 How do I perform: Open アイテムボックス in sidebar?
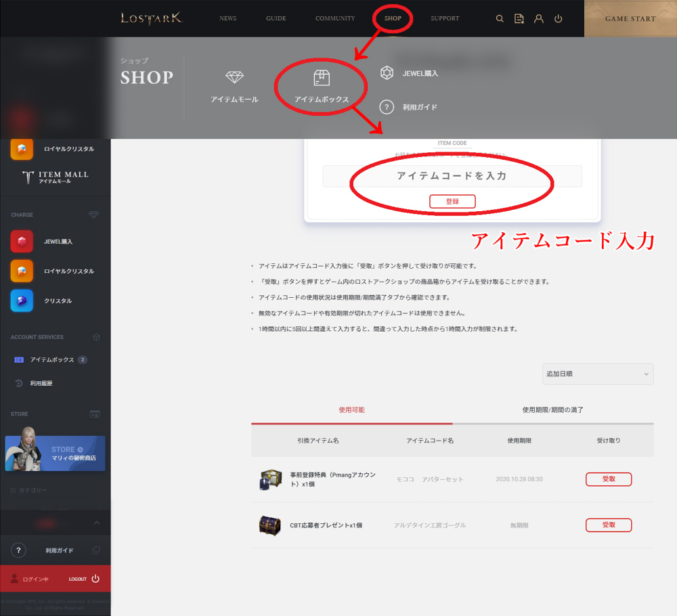click(52, 359)
